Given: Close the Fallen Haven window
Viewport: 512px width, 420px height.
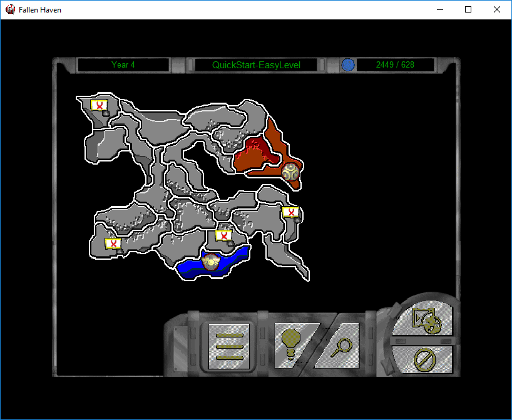Looking at the screenshot, I should pos(496,10).
